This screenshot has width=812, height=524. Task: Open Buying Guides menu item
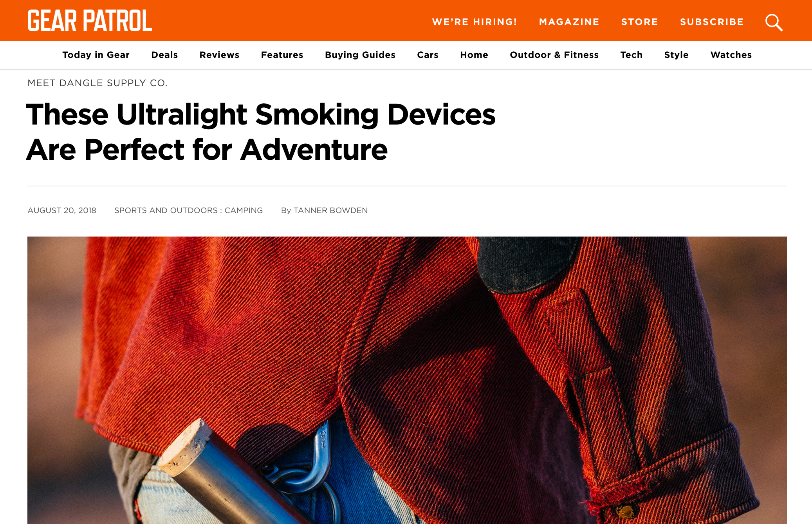[360, 55]
